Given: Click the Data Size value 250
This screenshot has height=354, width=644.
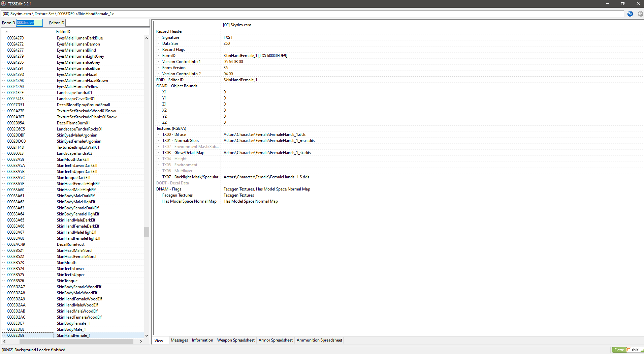Looking at the screenshot, I should (x=227, y=43).
